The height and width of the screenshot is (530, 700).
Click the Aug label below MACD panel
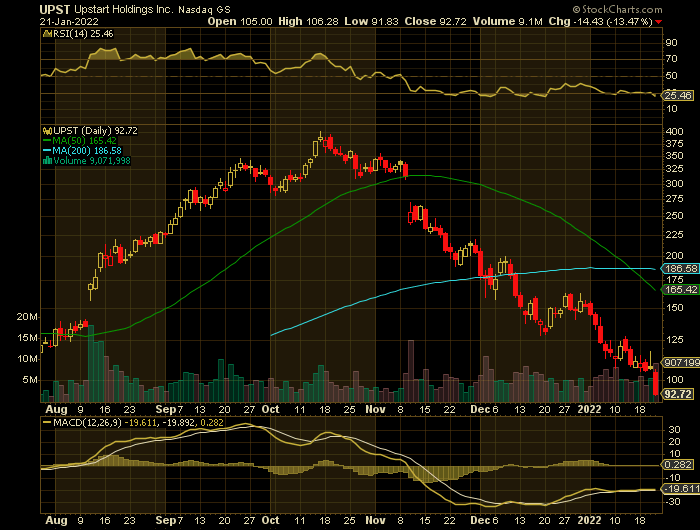click(57, 521)
